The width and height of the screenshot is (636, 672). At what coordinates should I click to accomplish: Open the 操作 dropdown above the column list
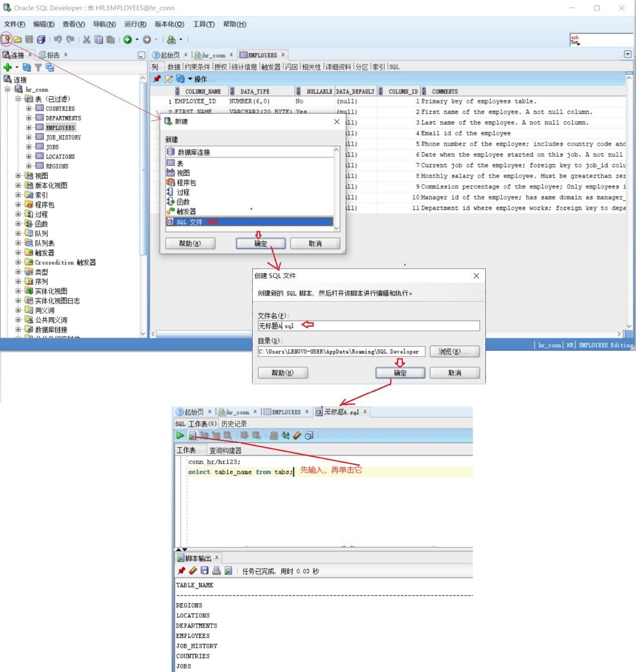199,79
